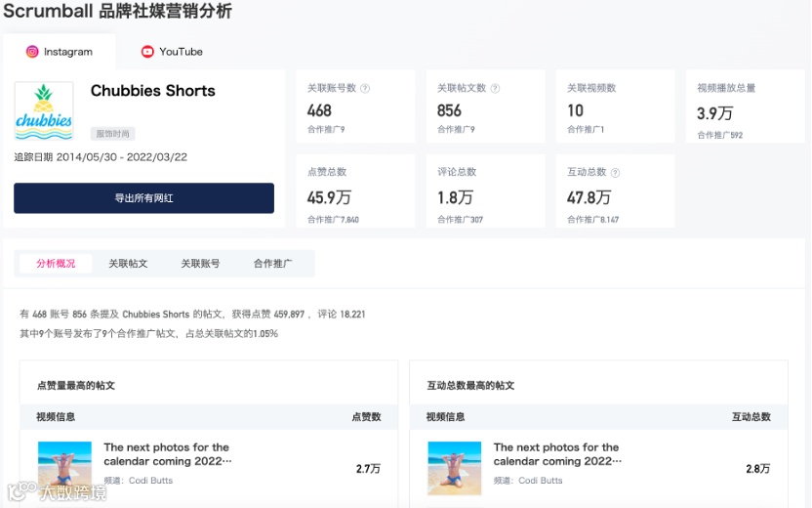Select the 关联帖文 tab
The width and height of the screenshot is (812, 508).
[x=128, y=264]
